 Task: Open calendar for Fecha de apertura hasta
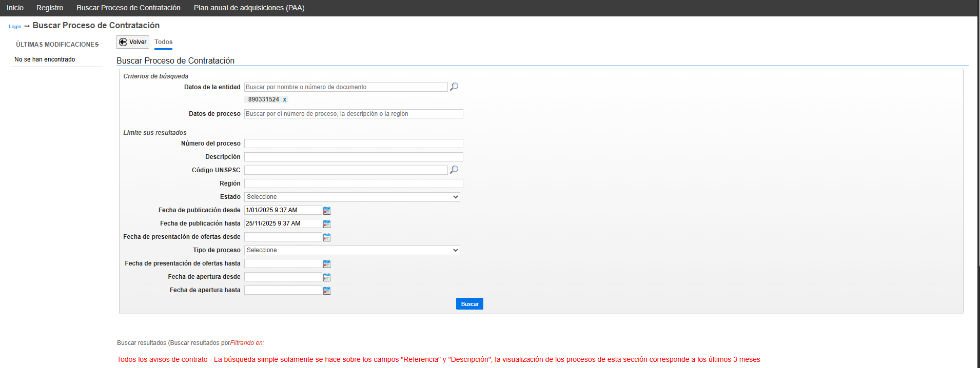[x=327, y=291]
